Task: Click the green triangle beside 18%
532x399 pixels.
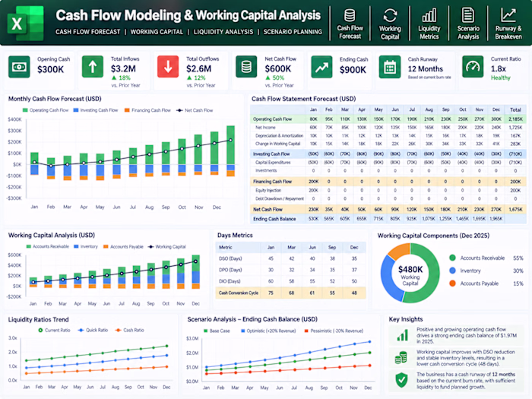Action: [x=114, y=78]
